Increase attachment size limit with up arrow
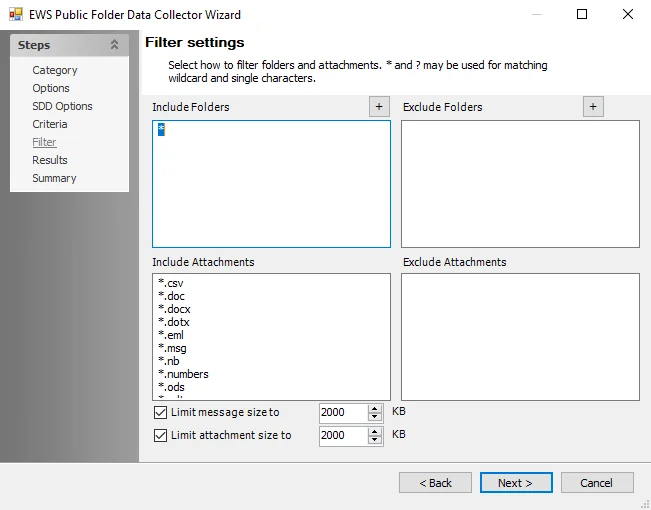Image resolution: width=651 pixels, height=510 pixels. (x=375, y=431)
